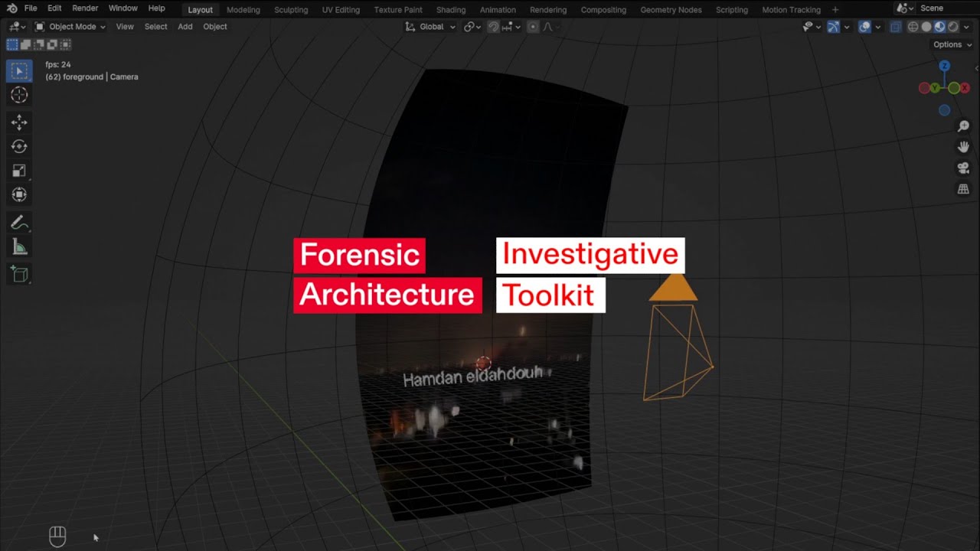Set selection mode to subtract
This screenshot has width=980, height=551.
[x=39, y=44]
